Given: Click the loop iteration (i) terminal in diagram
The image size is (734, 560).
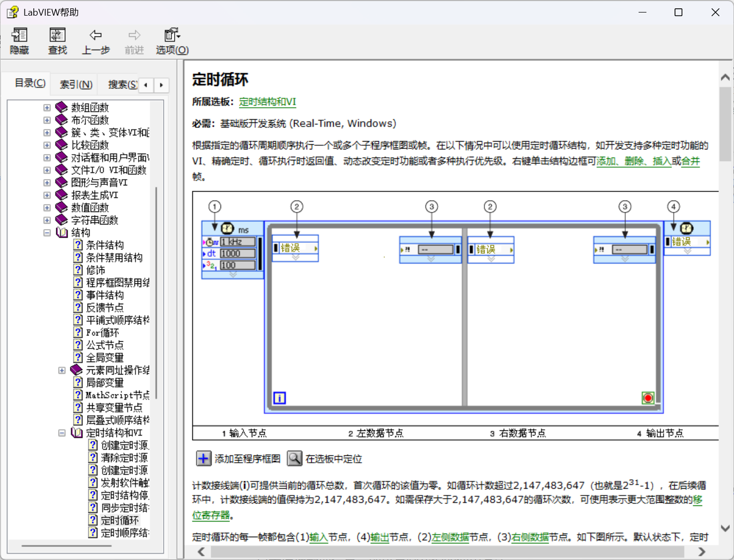Looking at the screenshot, I should [279, 398].
